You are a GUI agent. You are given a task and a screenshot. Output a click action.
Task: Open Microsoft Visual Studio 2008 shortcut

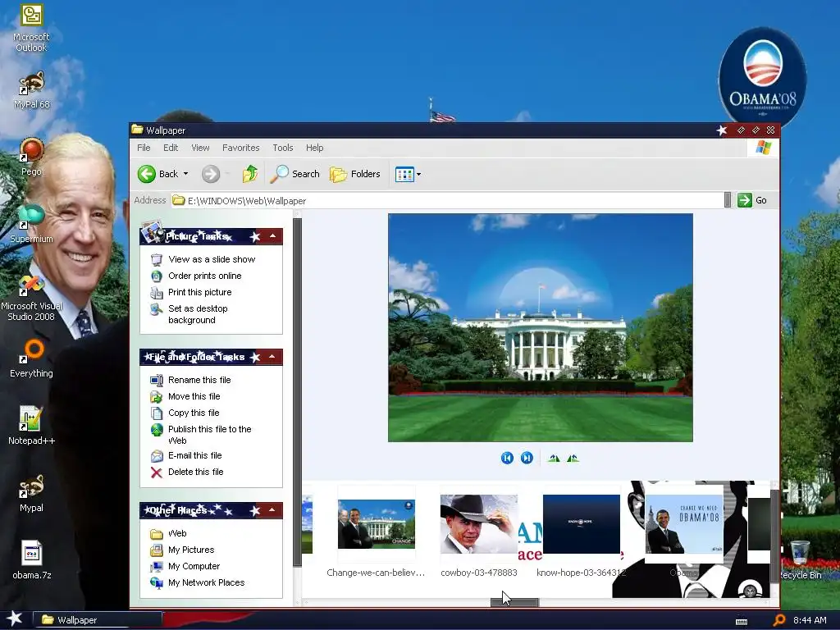(31, 298)
